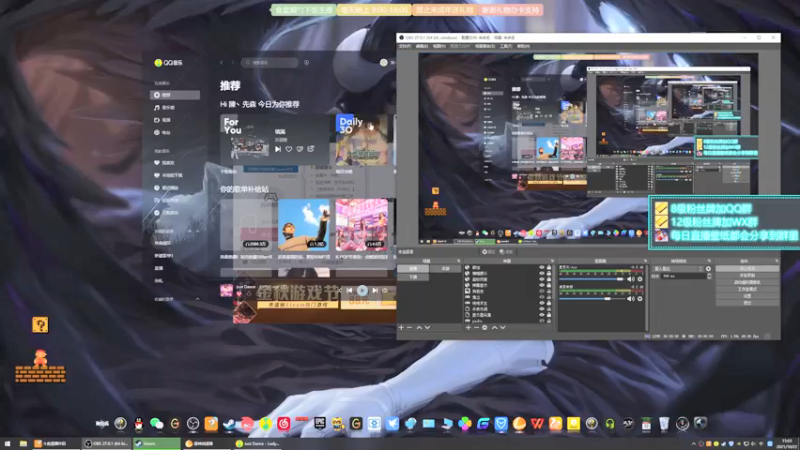The width and height of the screenshot is (800, 450).
Task: Toggle visibility eye of first OBS source
Action: click(542, 267)
